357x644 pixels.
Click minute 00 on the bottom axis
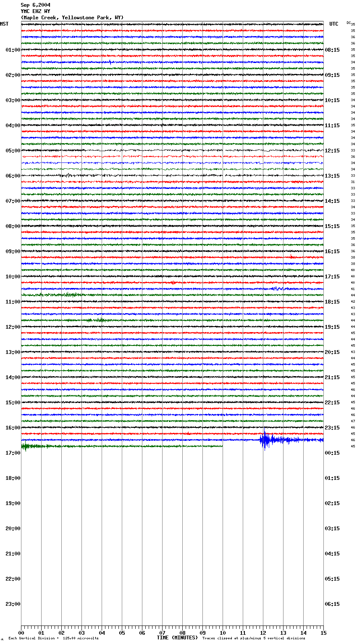[21, 633]
